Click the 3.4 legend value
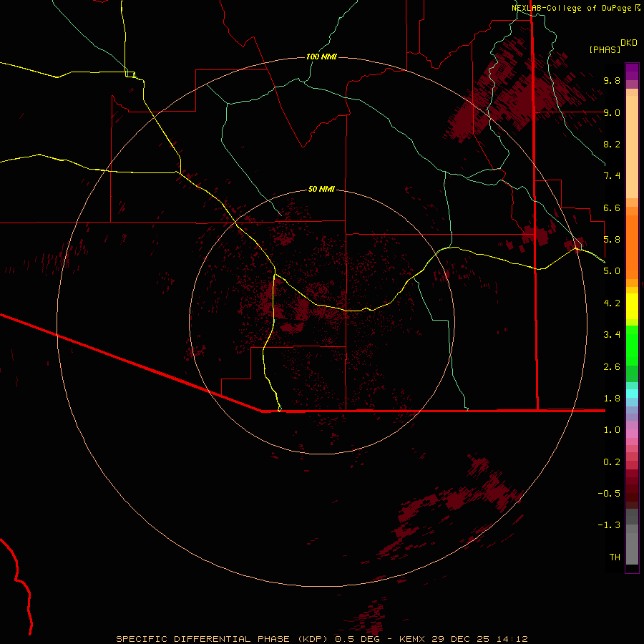 612,335
